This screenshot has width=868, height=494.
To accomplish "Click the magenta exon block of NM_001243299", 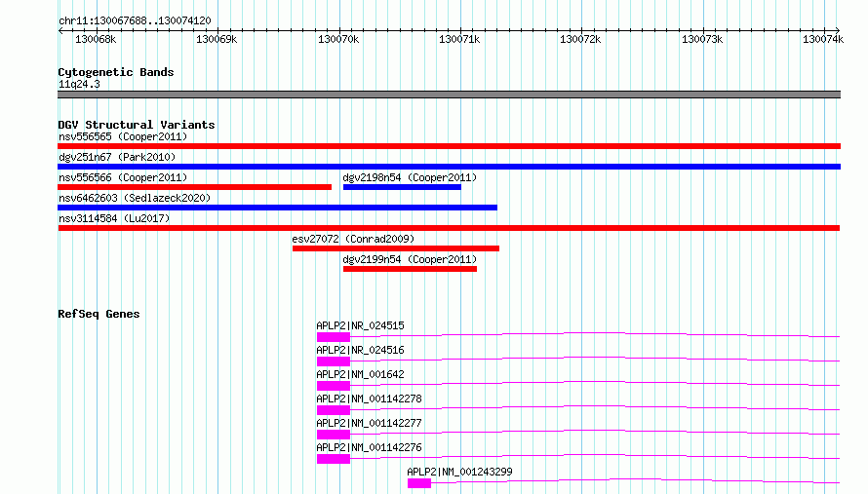I will [x=419, y=483].
